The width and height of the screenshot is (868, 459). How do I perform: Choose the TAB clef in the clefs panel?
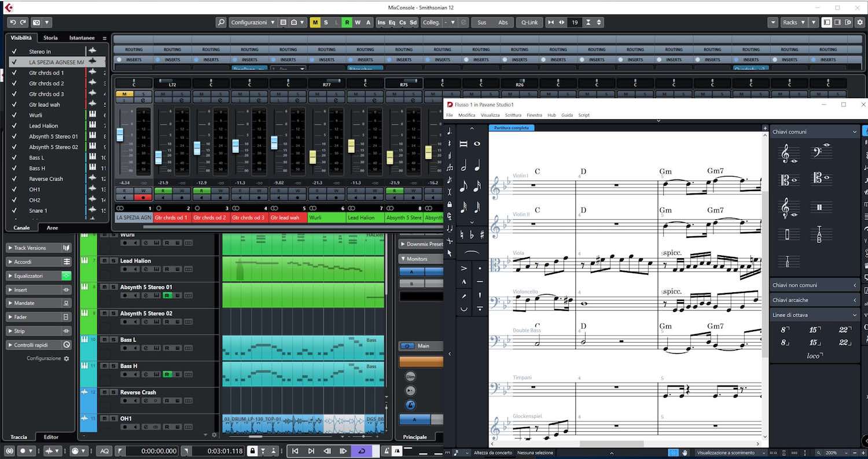pyautogui.click(x=821, y=234)
